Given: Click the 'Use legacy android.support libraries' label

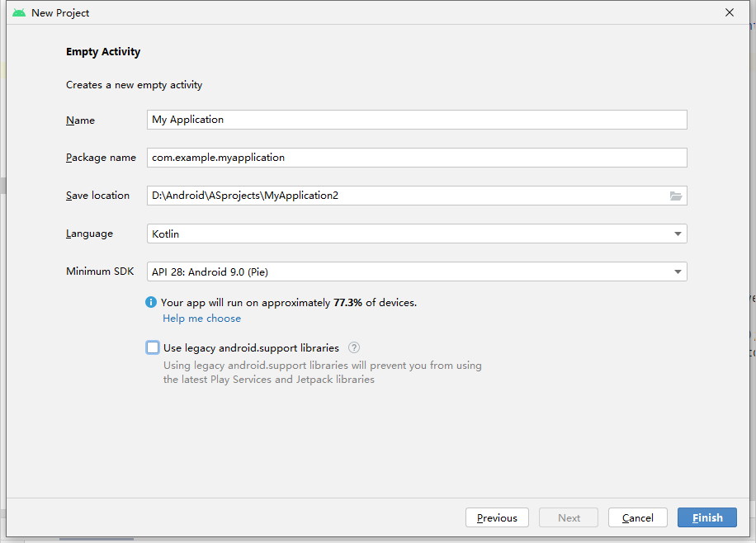Looking at the screenshot, I should point(251,348).
